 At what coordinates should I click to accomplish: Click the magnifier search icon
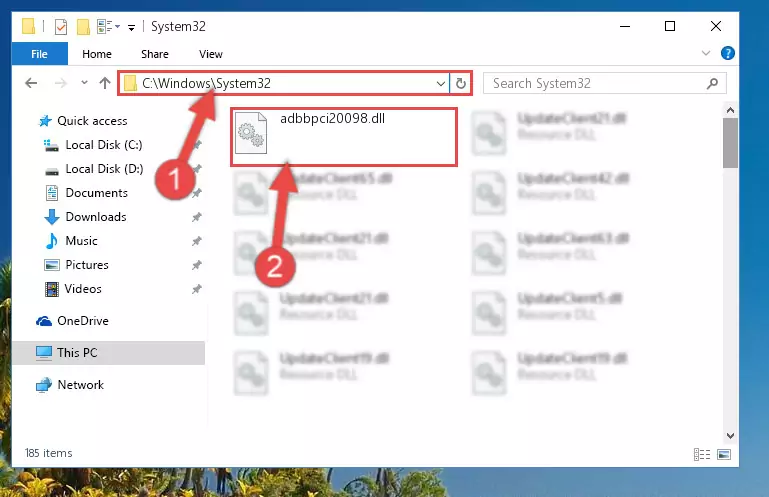713,83
